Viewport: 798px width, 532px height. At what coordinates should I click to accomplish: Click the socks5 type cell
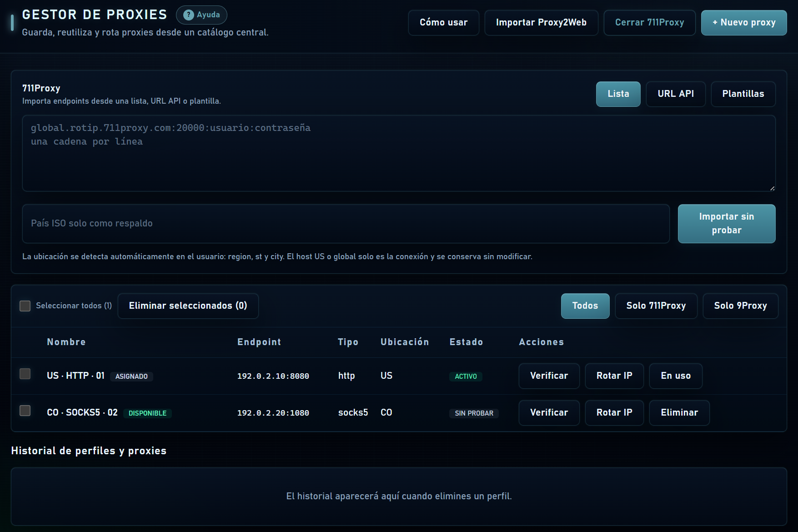pos(353,412)
